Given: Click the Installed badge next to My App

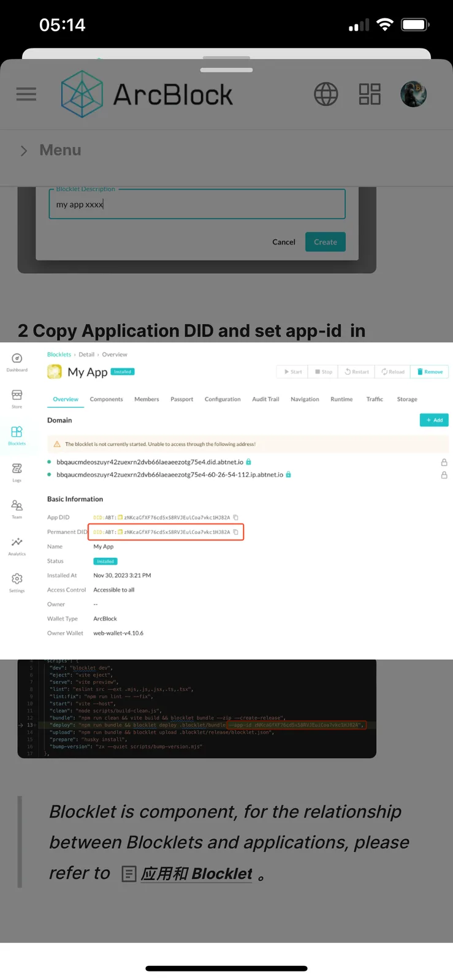Looking at the screenshot, I should click(123, 372).
